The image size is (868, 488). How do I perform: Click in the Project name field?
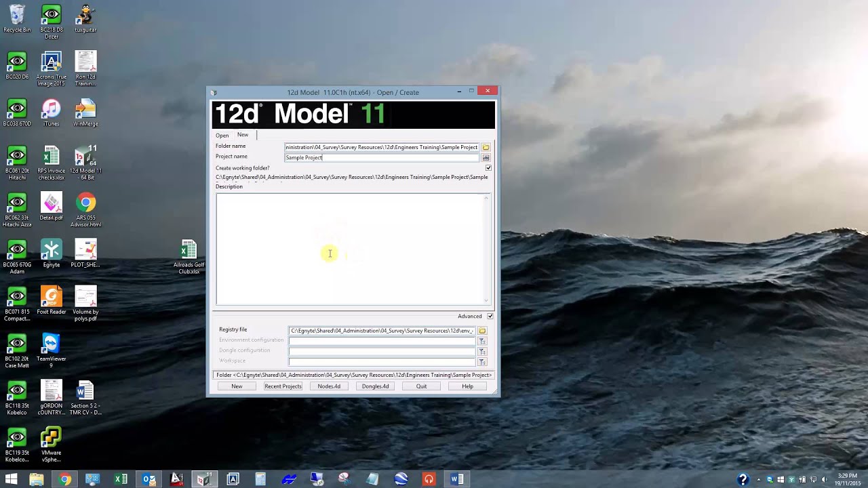(382, 157)
